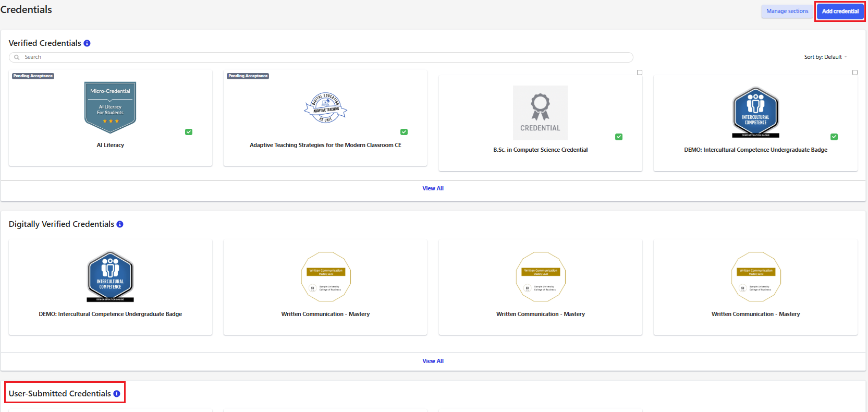Open the first Written Communication - Mastery badge

click(326, 277)
